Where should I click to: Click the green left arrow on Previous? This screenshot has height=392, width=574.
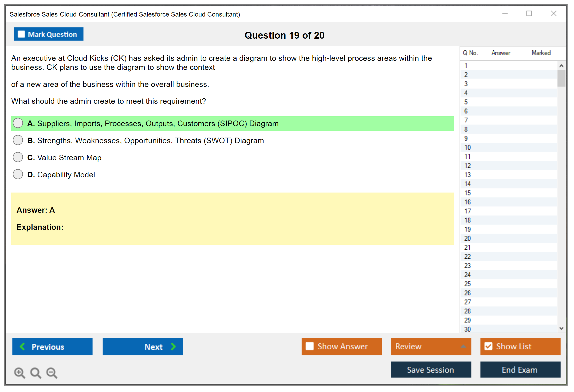pyautogui.click(x=22, y=346)
